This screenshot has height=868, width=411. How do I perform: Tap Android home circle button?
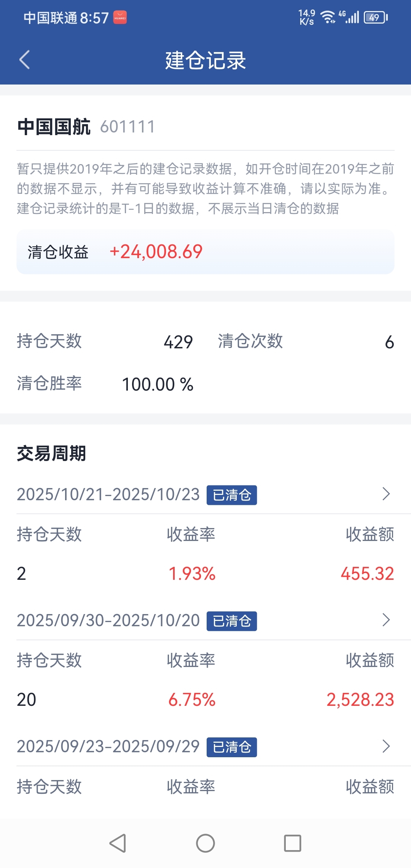tap(205, 843)
